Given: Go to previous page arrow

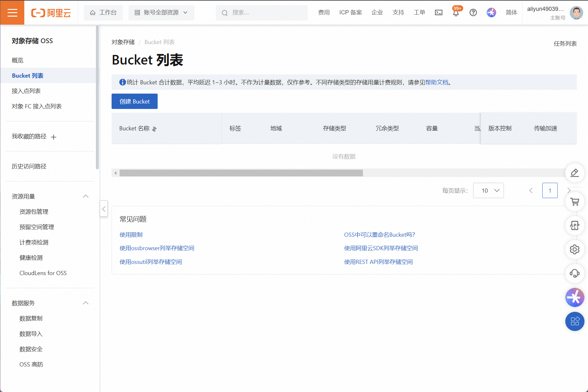Looking at the screenshot, I should pyautogui.click(x=531, y=190).
